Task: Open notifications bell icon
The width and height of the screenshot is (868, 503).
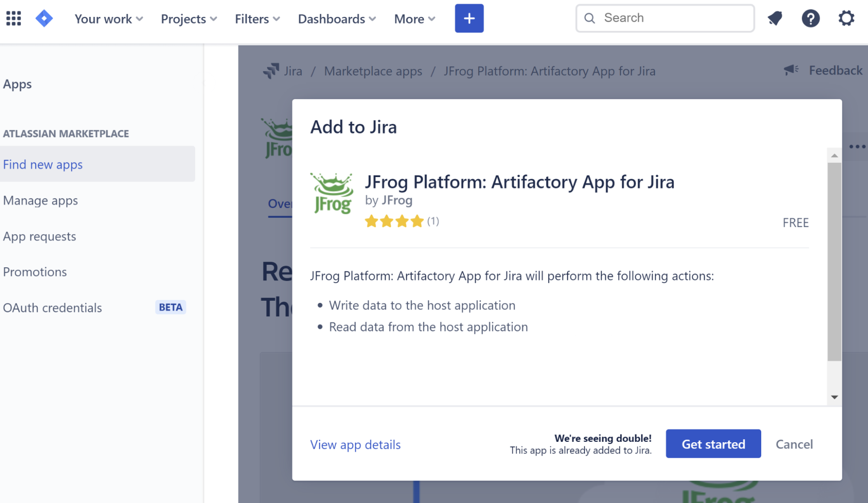Action: click(775, 18)
